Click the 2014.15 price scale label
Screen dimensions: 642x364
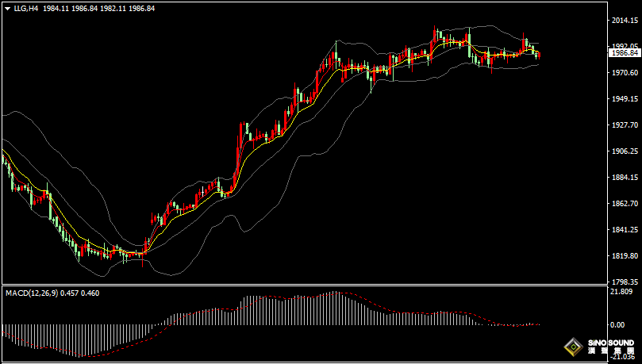coord(624,21)
